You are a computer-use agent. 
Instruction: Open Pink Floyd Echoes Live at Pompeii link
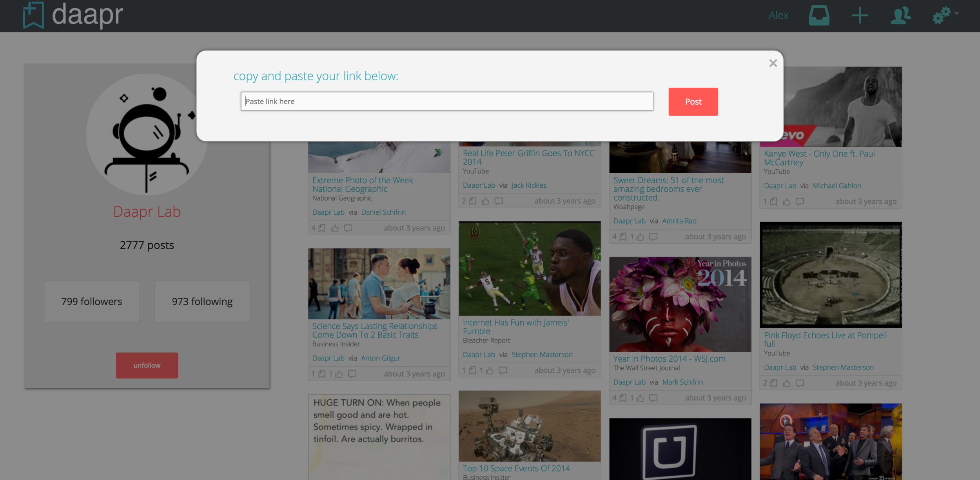coord(825,339)
